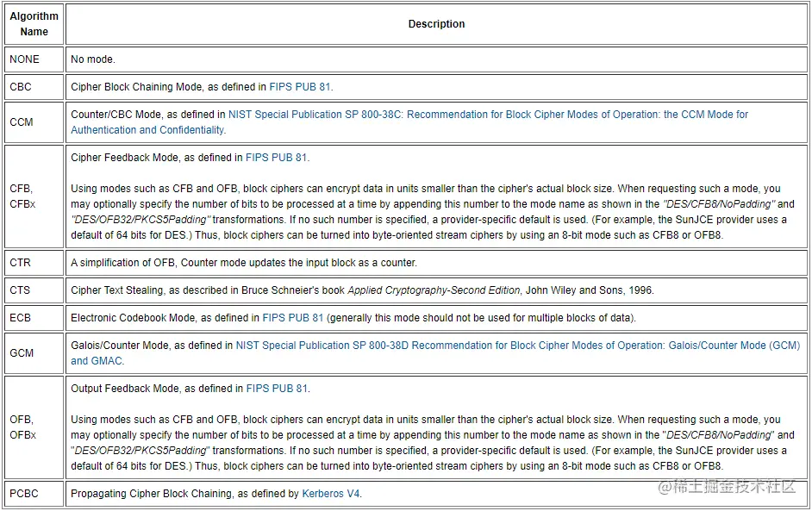Select the CBC algorithm cell
This screenshot has height=511, width=812.
(x=34, y=87)
